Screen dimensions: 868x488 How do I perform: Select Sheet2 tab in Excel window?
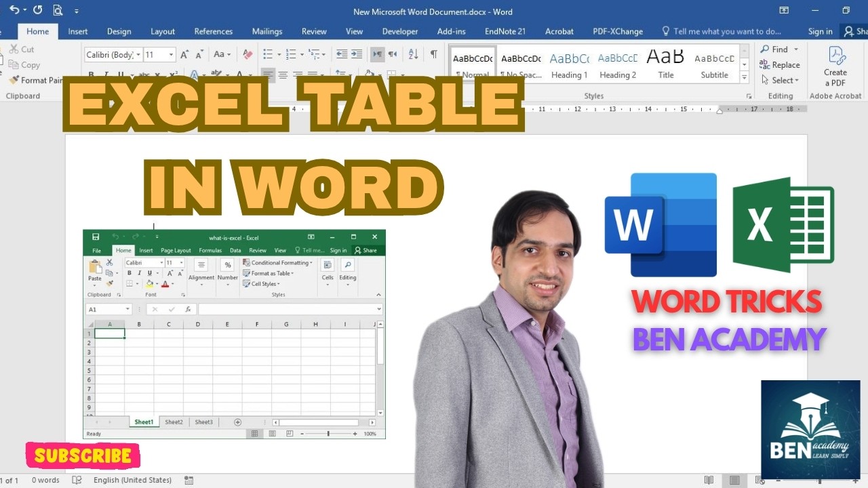click(174, 422)
